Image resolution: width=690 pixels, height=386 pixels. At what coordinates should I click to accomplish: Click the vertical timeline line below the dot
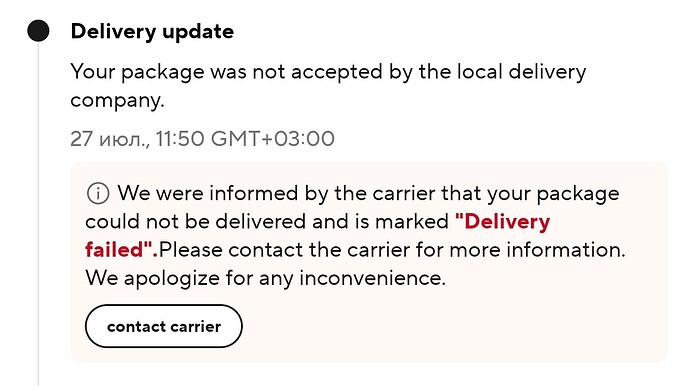pos(38,211)
